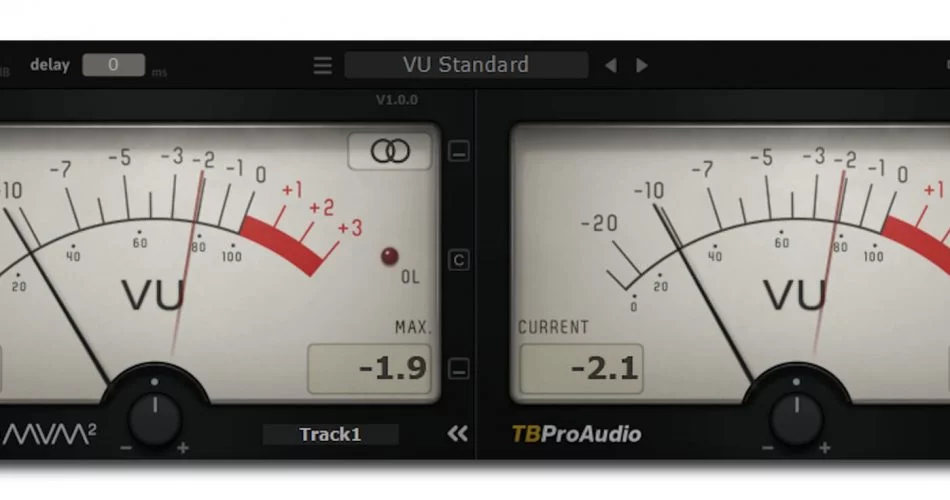
Task: Reset the MAX value display -1.9
Action: [x=370, y=368]
